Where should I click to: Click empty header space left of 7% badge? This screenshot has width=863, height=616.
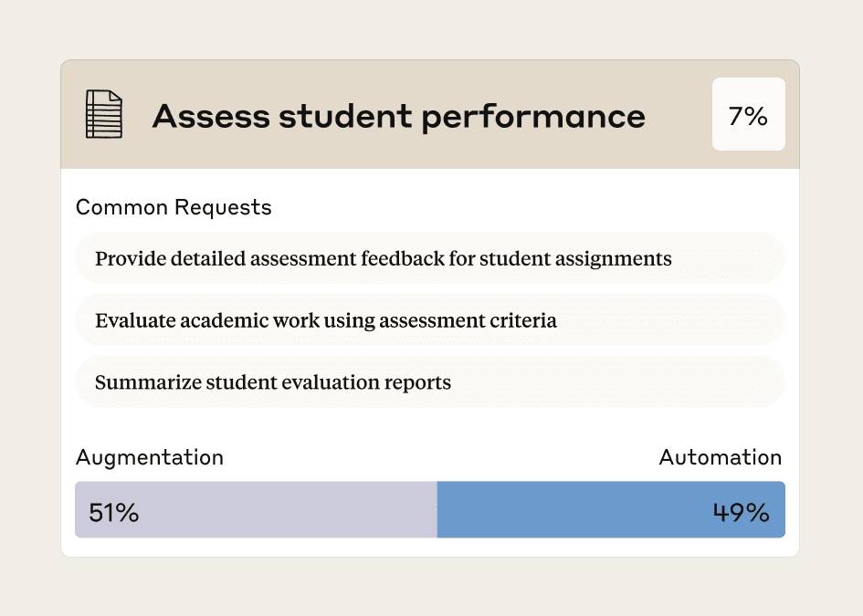tap(680, 115)
